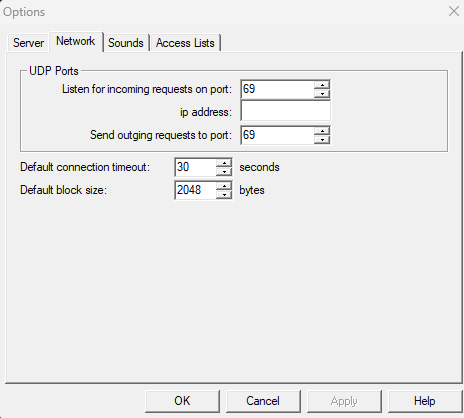Increase block size with up arrow
Image resolution: width=464 pixels, height=418 pixels.
(x=224, y=186)
